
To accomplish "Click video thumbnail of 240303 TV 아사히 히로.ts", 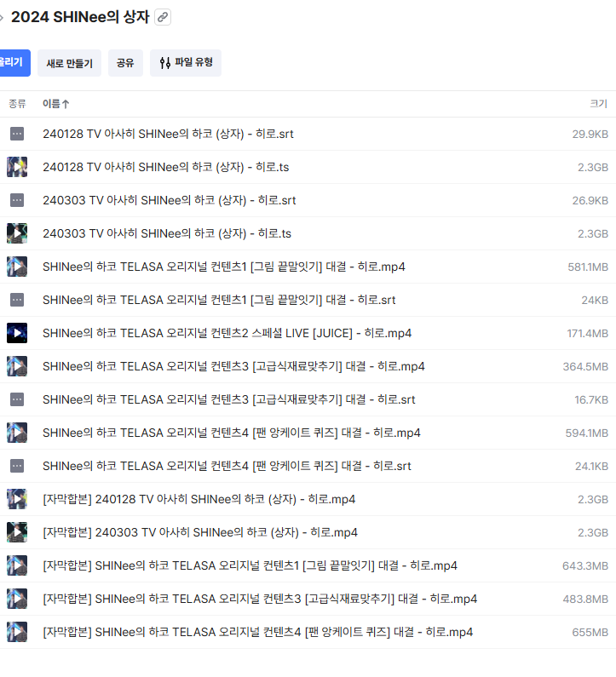I will coord(17,233).
